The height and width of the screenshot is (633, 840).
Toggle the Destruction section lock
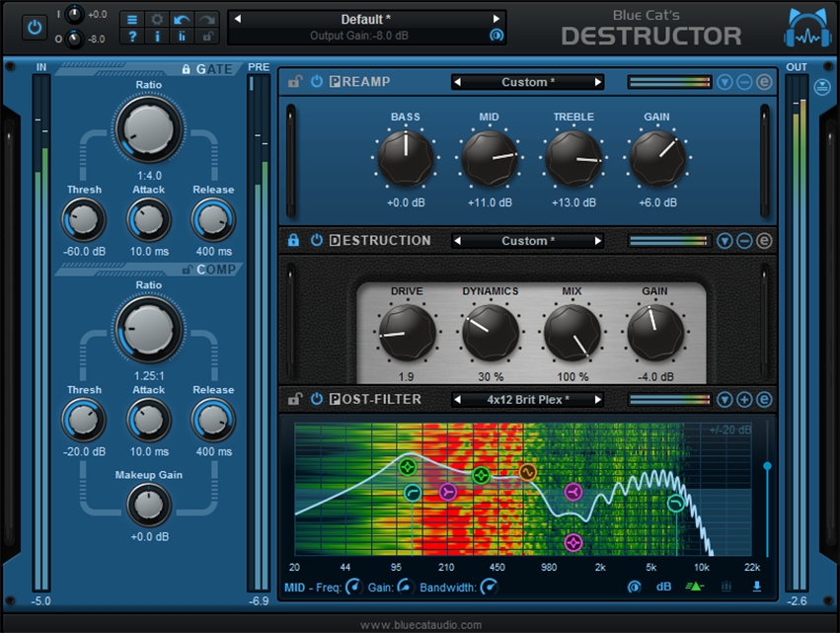click(293, 241)
